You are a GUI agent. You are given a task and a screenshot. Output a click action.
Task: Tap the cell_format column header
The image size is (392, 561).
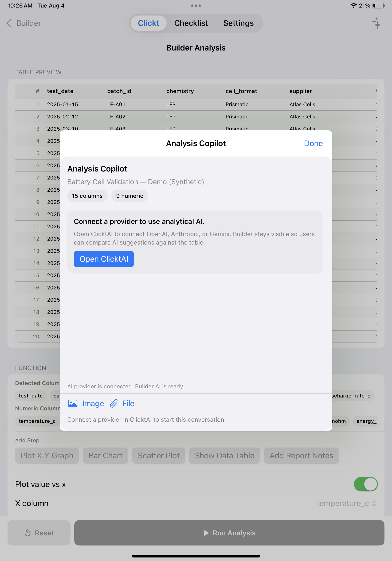tap(241, 91)
